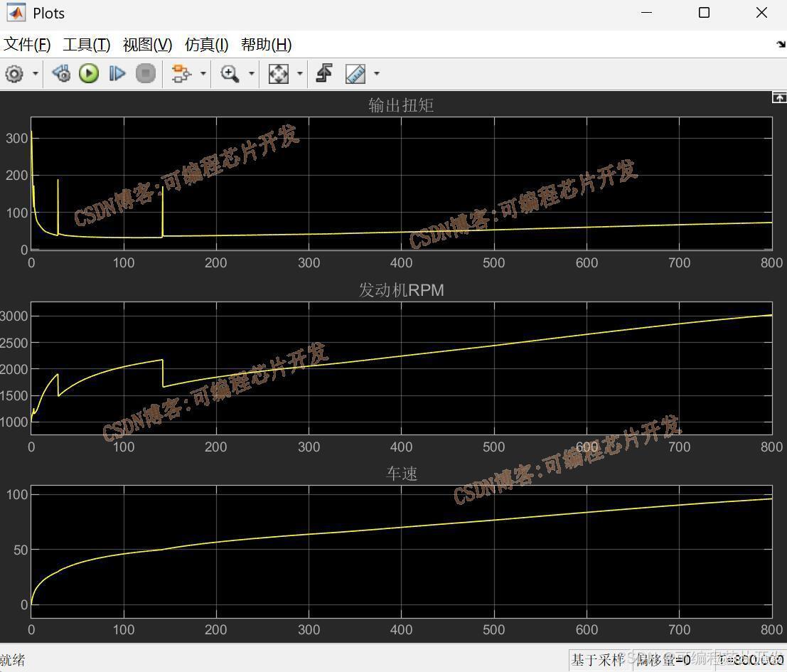This screenshot has height=672, width=787.
Task: Expand the highlight block dropdown arrow
Action: [x=203, y=74]
